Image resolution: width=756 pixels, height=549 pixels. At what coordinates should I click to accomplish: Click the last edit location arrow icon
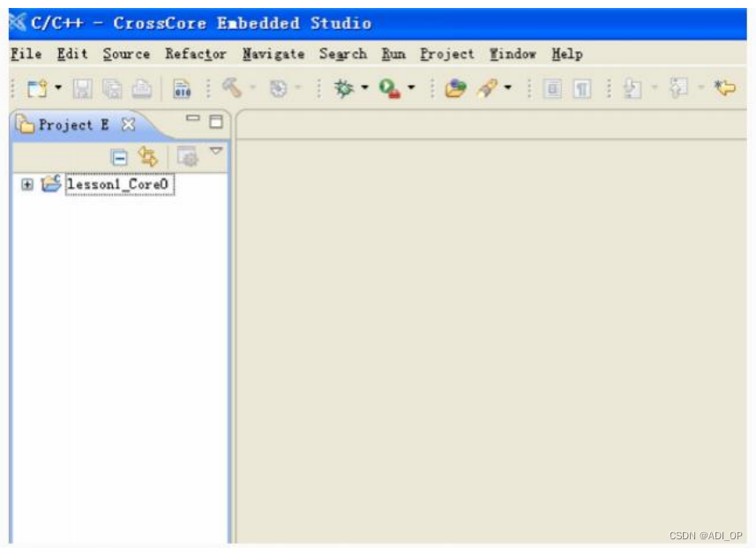[x=724, y=88]
